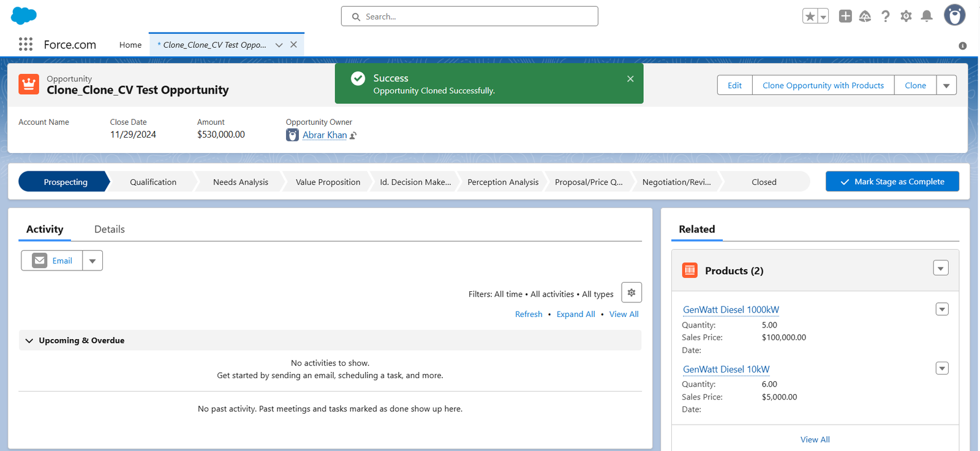Click View All under Products list
980x451 pixels.
pyautogui.click(x=815, y=439)
